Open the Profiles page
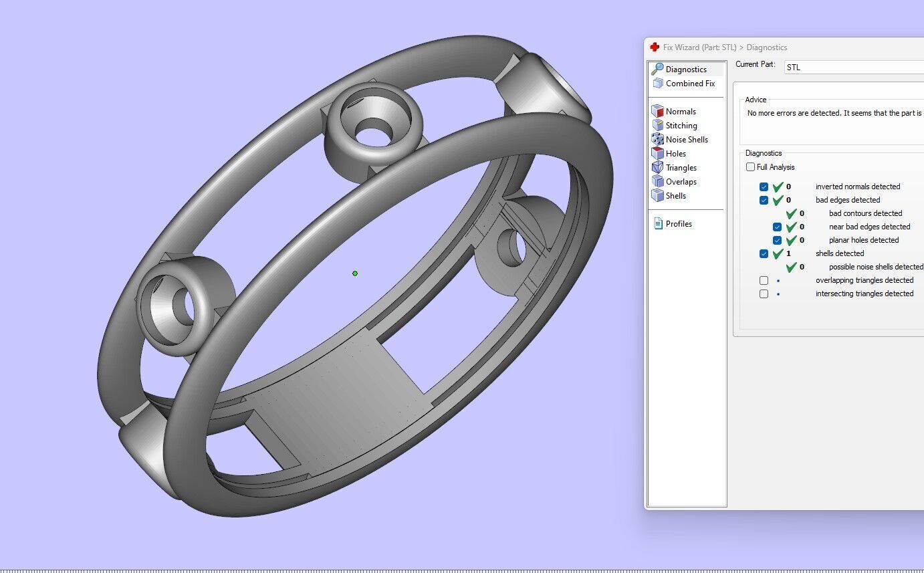 679,224
